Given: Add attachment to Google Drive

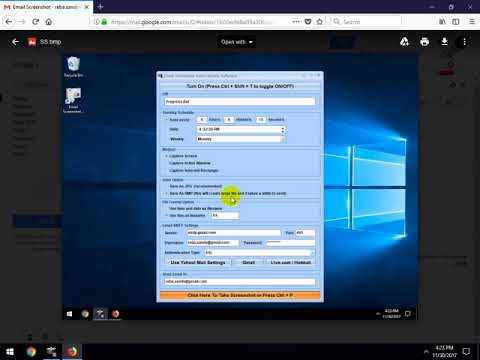Looking at the screenshot, I should [x=404, y=42].
